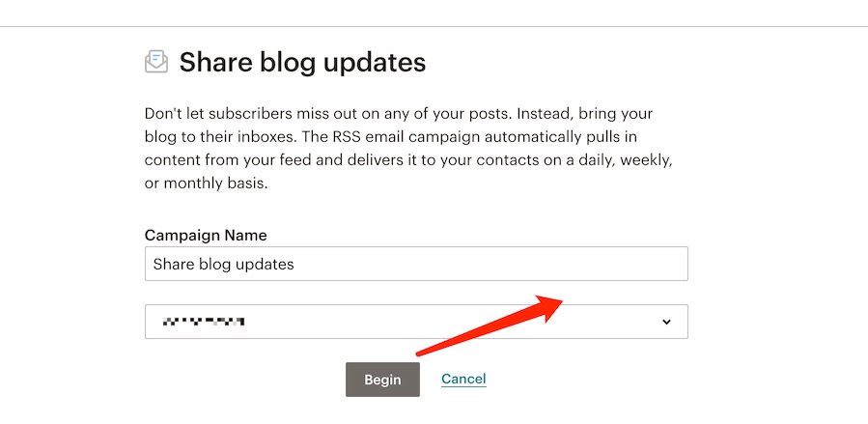The image size is (868, 424).
Task: Open the audience selection dropdown
Action: [x=416, y=322]
